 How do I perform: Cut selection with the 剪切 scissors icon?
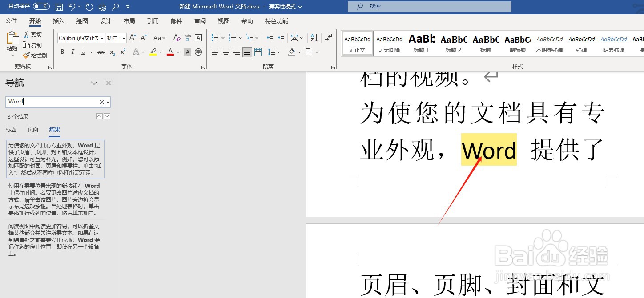coord(33,35)
